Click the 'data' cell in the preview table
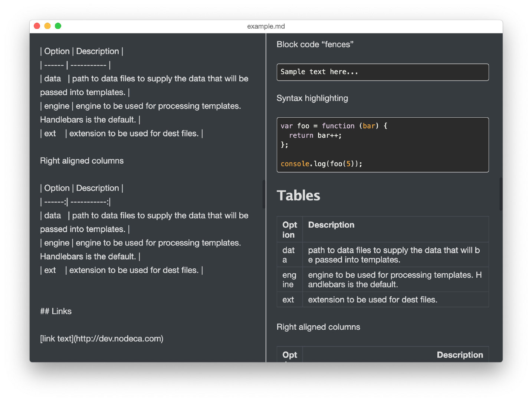The height and width of the screenshot is (401, 532). click(290, 255)
